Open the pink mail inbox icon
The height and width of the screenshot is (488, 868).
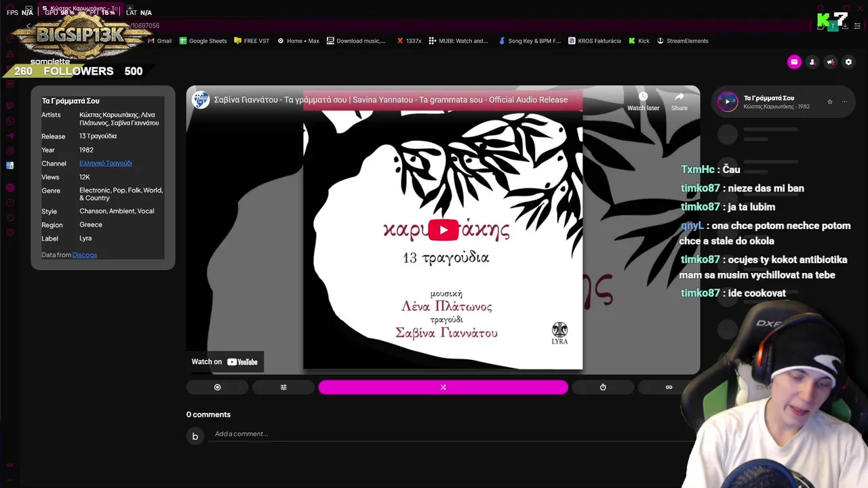[x=794, y=62]
